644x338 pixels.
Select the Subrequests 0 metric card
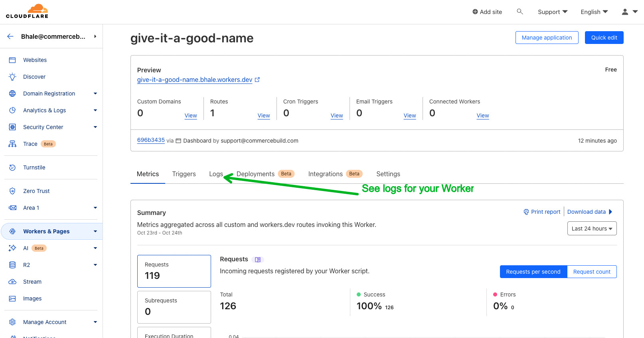click(x=174, y=307)
